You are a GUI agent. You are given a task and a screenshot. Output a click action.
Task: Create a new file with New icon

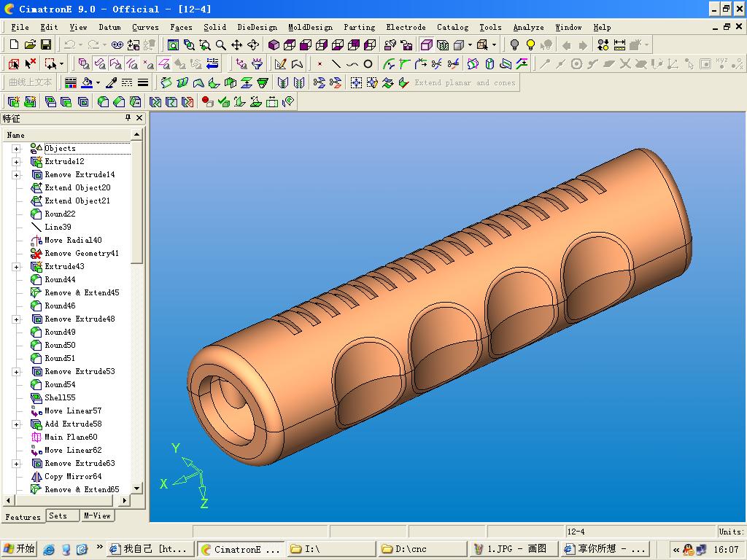point(14,44)
